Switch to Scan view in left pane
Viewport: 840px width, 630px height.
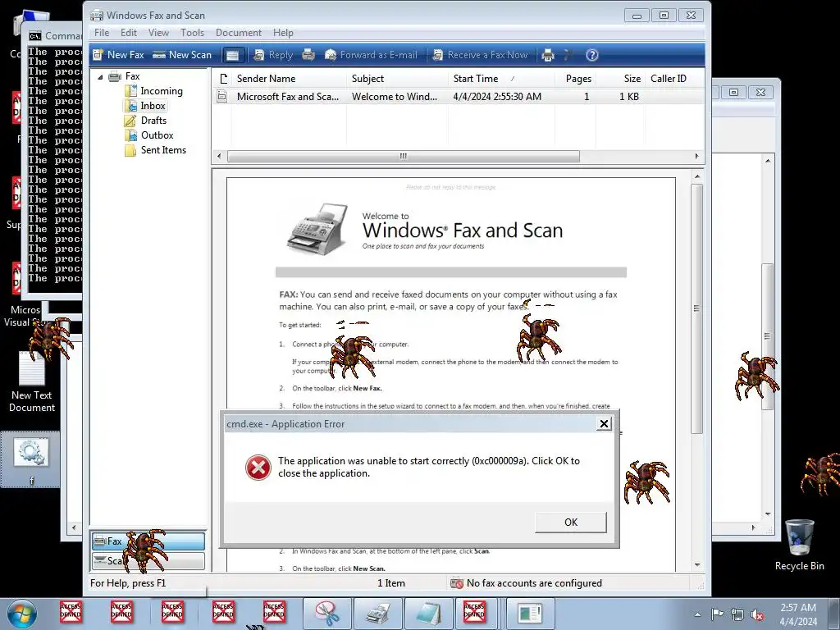[x=148, y=561]
